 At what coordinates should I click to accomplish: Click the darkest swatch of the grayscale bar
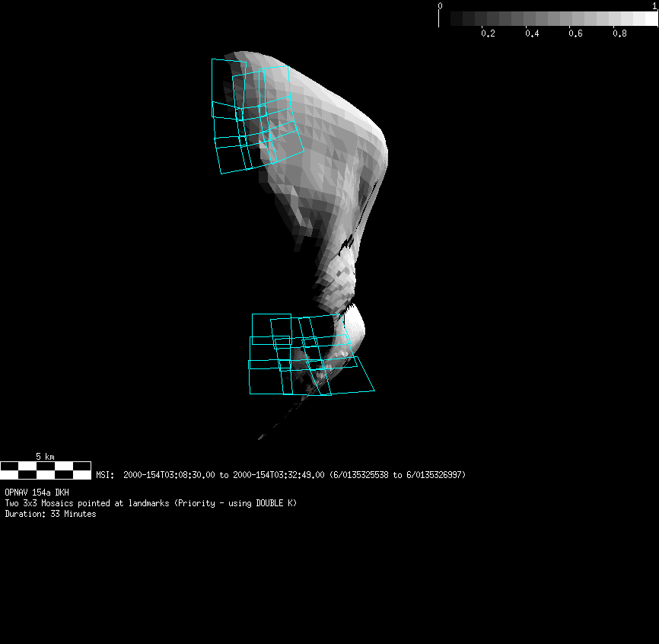[457, 19]
